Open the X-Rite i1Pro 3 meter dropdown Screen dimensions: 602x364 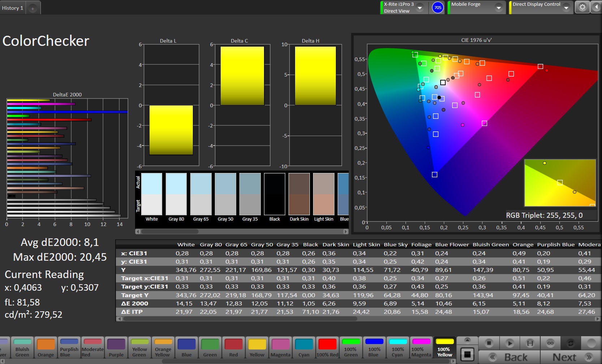click(x=420, y=8)
